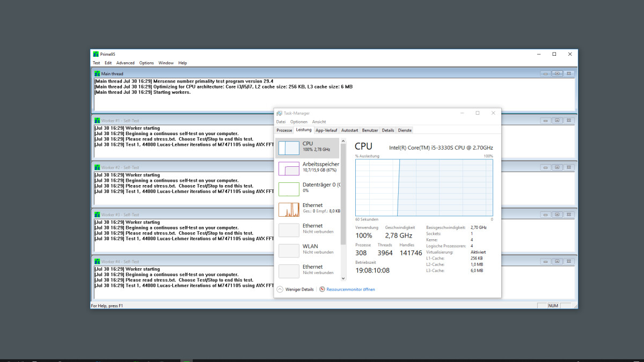Open the Ressourcenmonitor öffnen link
The width and height of the screenshot is (644, 362).
[x=350, y=289]
